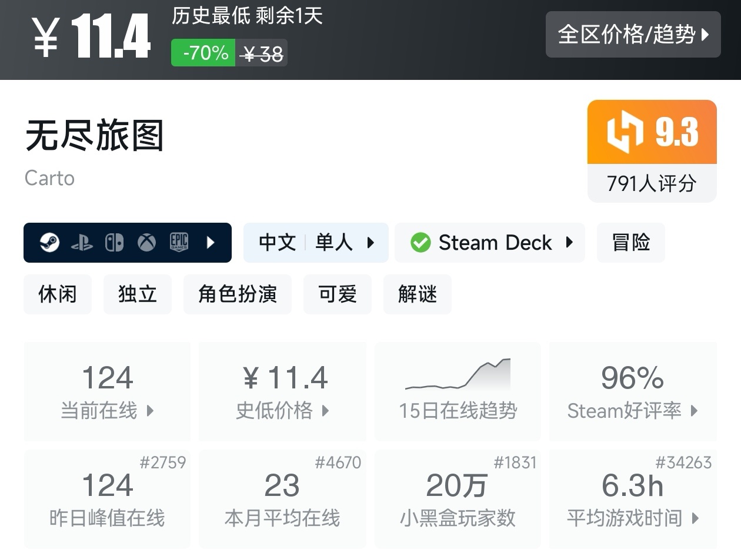Screen dimensions: 741x560
Task: Click the Epic Games store icon
Action: click(x=179, y=242)
